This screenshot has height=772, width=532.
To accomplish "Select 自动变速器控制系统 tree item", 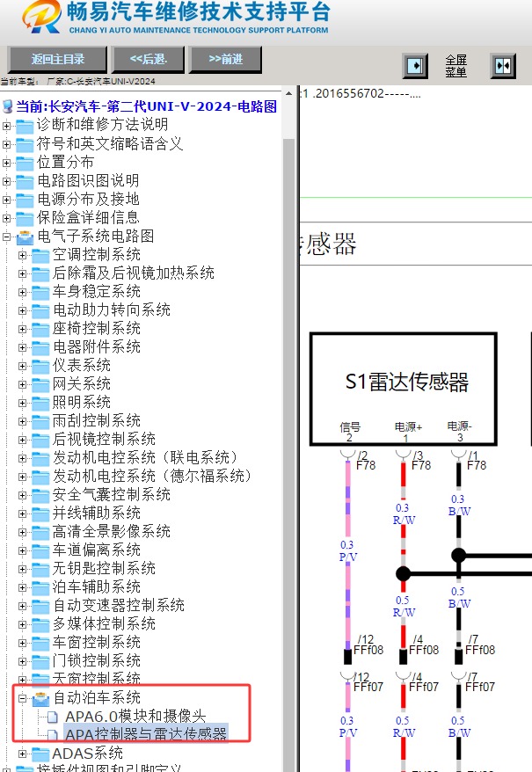I will 119,605.
